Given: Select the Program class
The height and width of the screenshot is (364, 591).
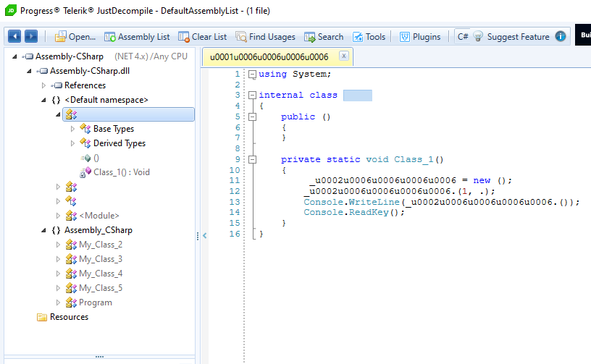Looking at the screenshot, I should pyautogui.click(x=96, y=302).
